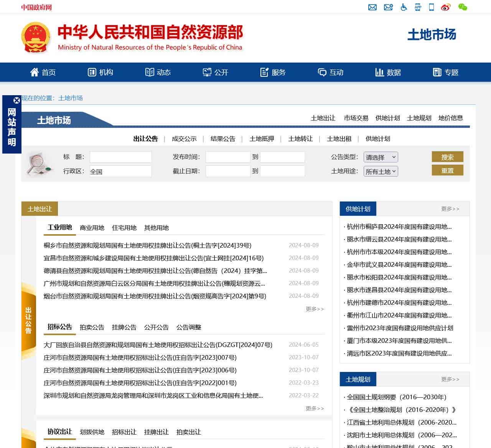Click the national emblem logo

pyautogui.click(x=36, y=38)
